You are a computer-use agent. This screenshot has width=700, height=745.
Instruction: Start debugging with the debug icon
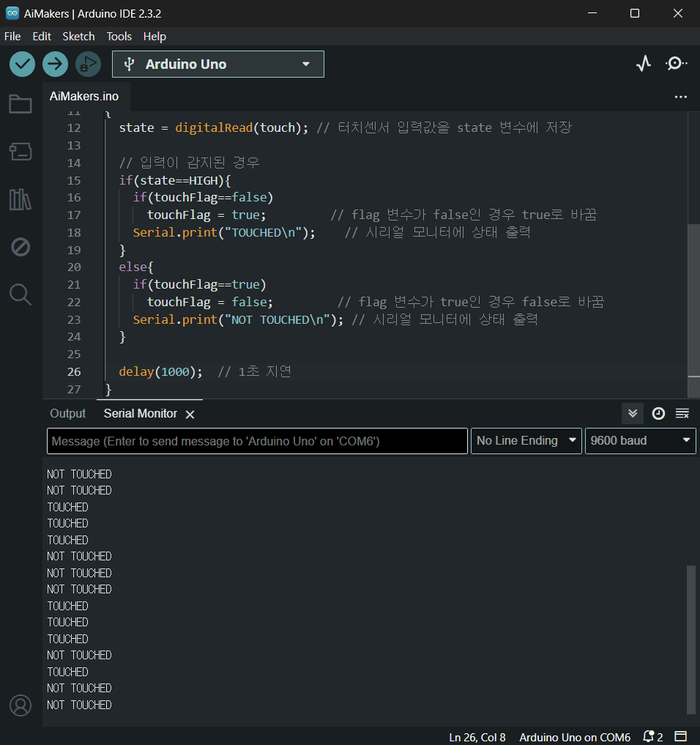click(88, 64)
